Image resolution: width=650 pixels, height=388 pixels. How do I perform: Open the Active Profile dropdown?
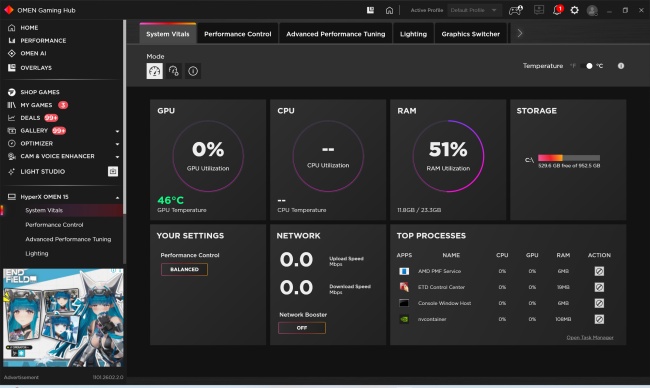tap(474, 10)
